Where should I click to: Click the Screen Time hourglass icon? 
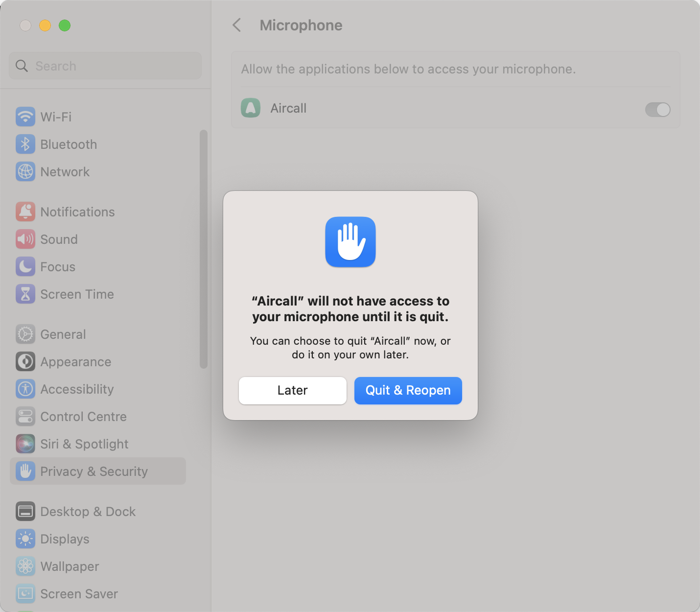coord(25,294)
